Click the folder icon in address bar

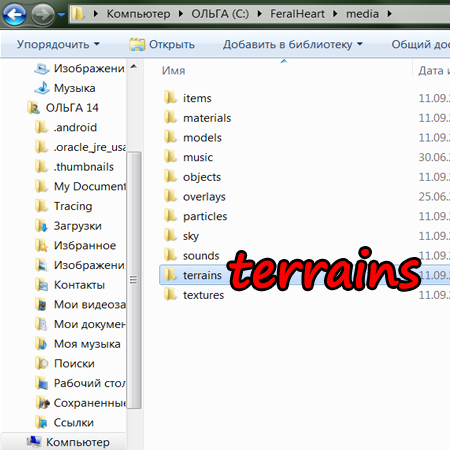78,14
